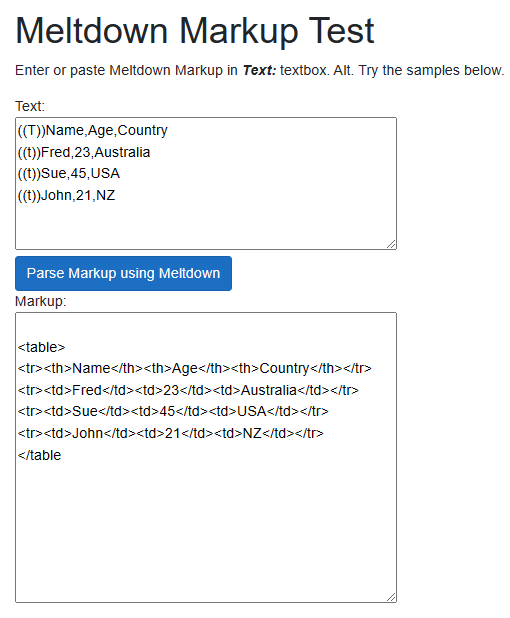Screen dimensions: 510x618
Task: Click the <table> opening tag line in Markup
Action: pyautogui.click(x=41, y=347)
